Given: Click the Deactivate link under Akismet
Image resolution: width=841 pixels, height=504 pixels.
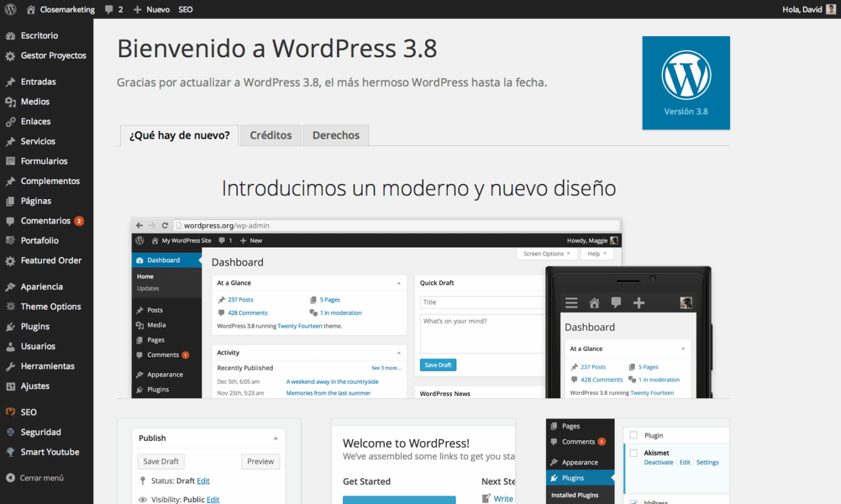Looking at the screenshot, I should [658, 463].
